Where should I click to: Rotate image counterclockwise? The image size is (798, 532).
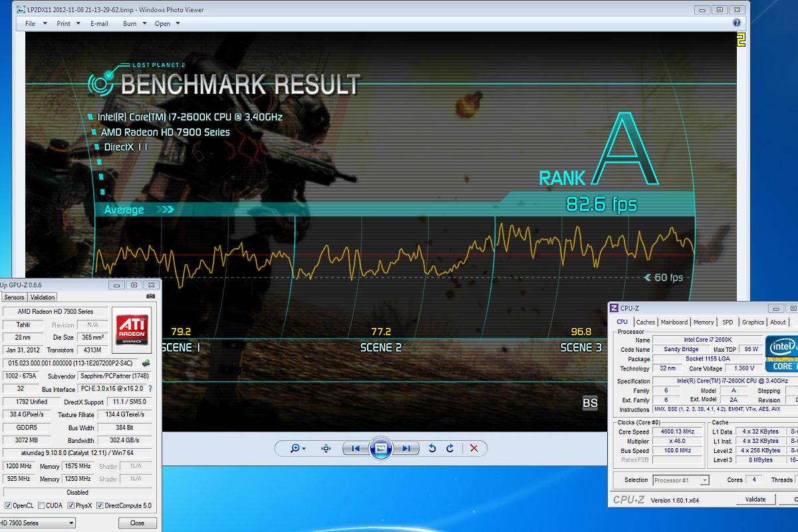pos(432,448)
